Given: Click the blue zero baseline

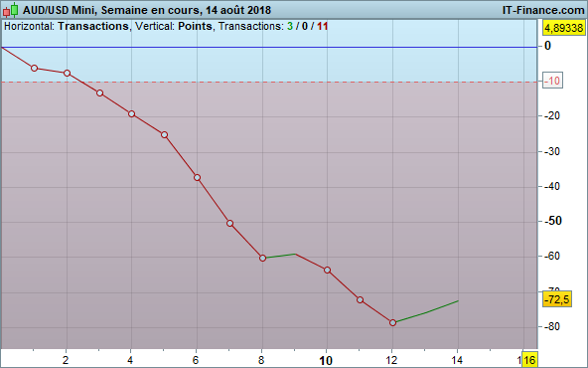Looking at the screenshot, I should coord(269,47).
